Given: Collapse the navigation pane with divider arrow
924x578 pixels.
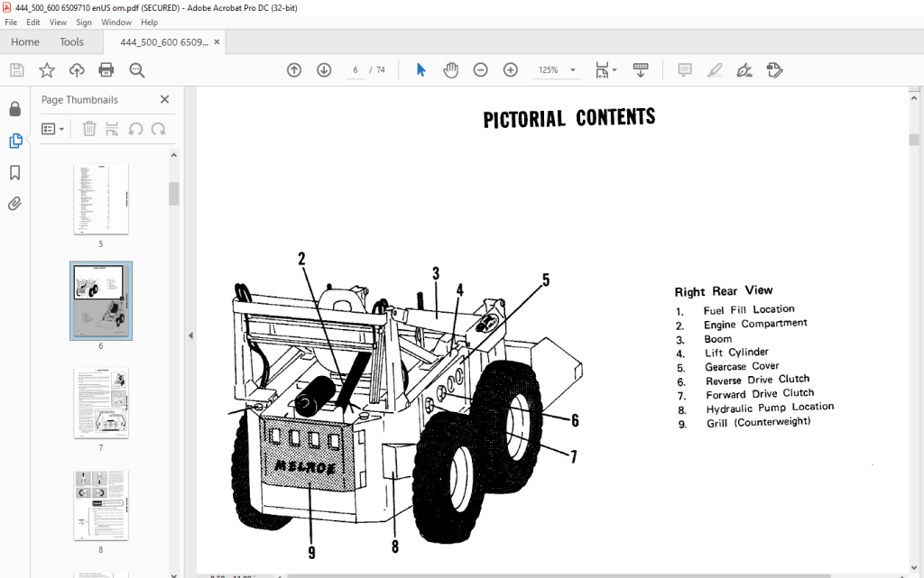Looking at the screenshot, I should 190,335.
